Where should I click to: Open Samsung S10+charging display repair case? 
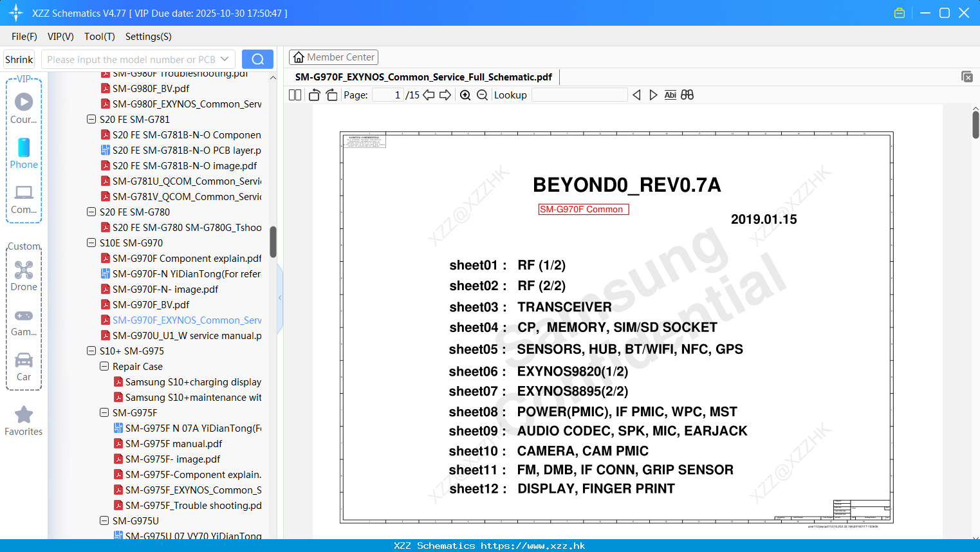pos(187,382)
